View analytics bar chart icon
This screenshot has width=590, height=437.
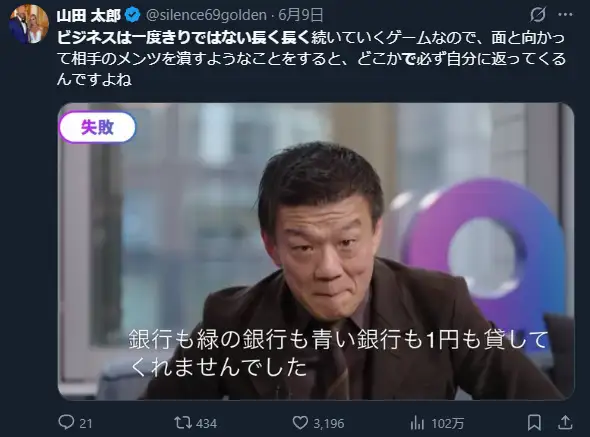pyautogui.click(x=417, y=423)
